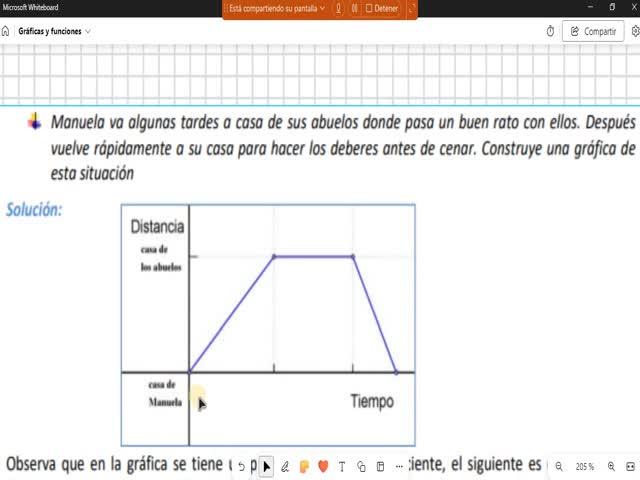
Task: Restore down the Whiteboard window
Action: [x=612, y=7]
